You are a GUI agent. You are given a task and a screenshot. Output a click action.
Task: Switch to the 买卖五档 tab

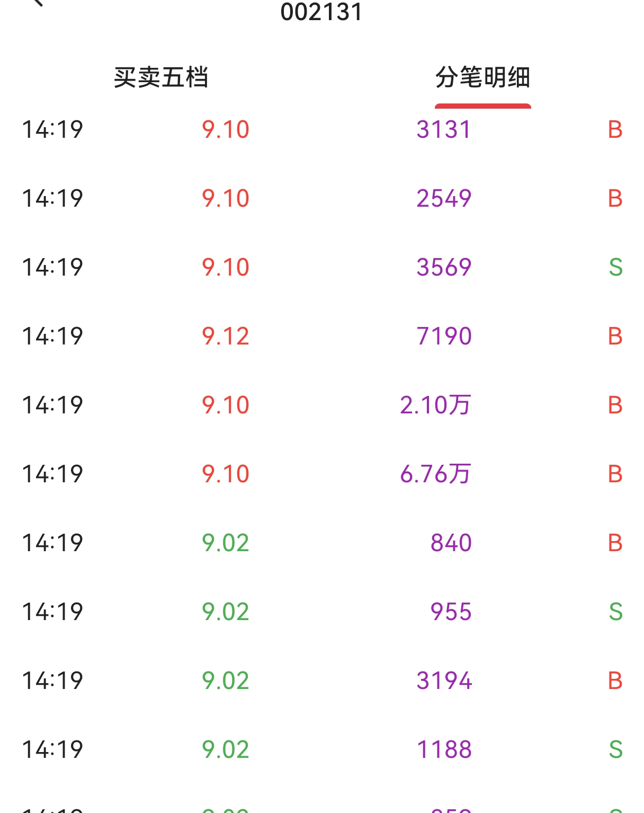[x=161, y=77]
